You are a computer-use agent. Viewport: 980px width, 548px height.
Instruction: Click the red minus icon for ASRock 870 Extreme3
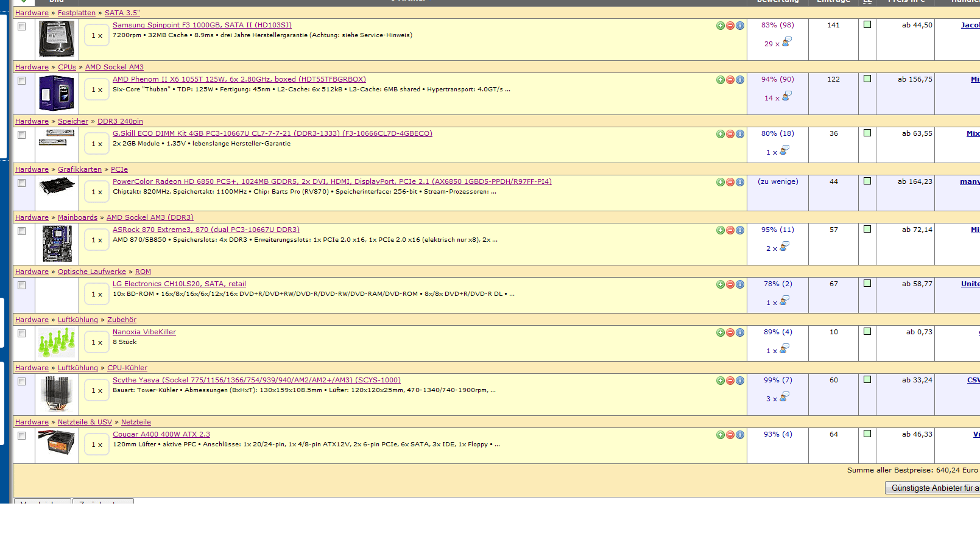click(730, 230)
